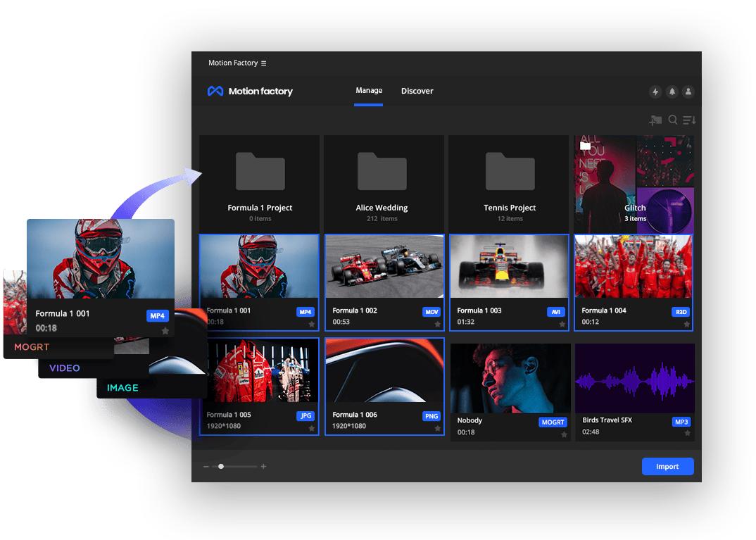Favorite Formula 1 005 with the star
The height and width of the screenshot is (540, 756).
(x=311, y=428)
